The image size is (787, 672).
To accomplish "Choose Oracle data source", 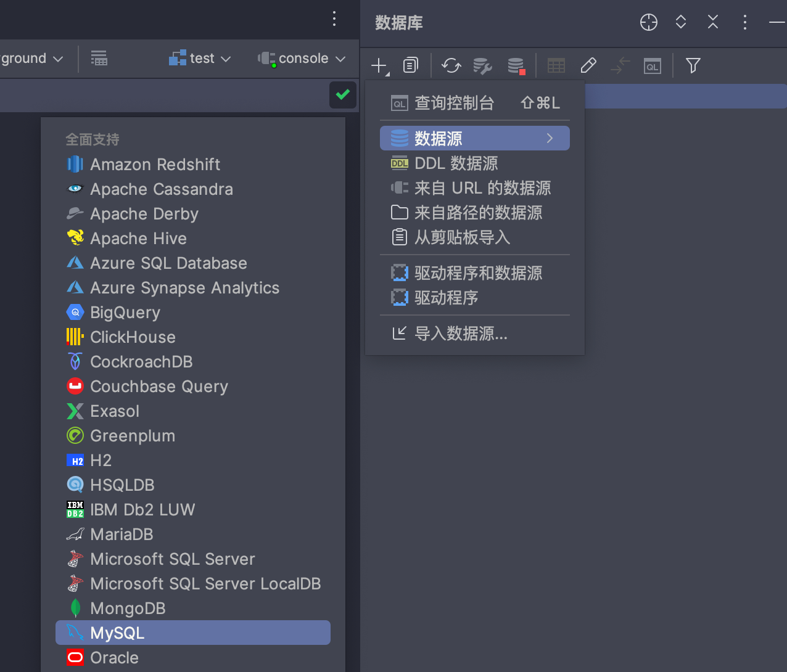I will [x=193, y=657].
